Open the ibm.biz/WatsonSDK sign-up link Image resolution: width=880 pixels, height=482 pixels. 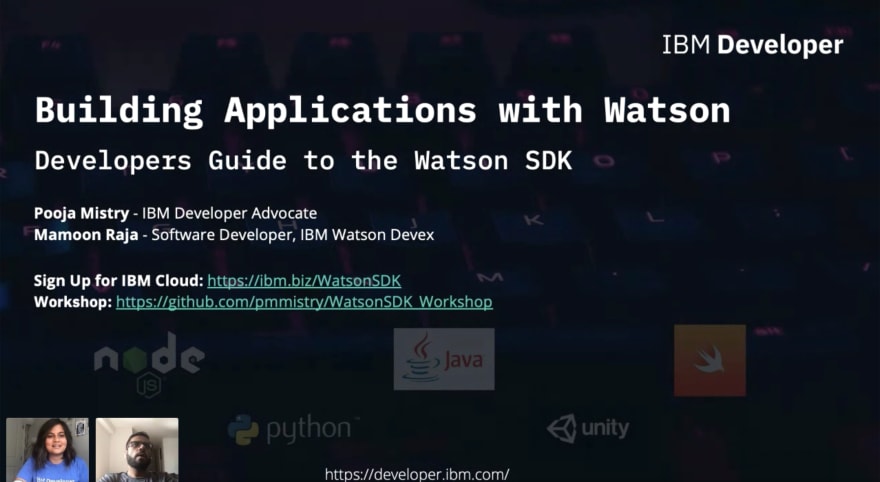[304, 281]
